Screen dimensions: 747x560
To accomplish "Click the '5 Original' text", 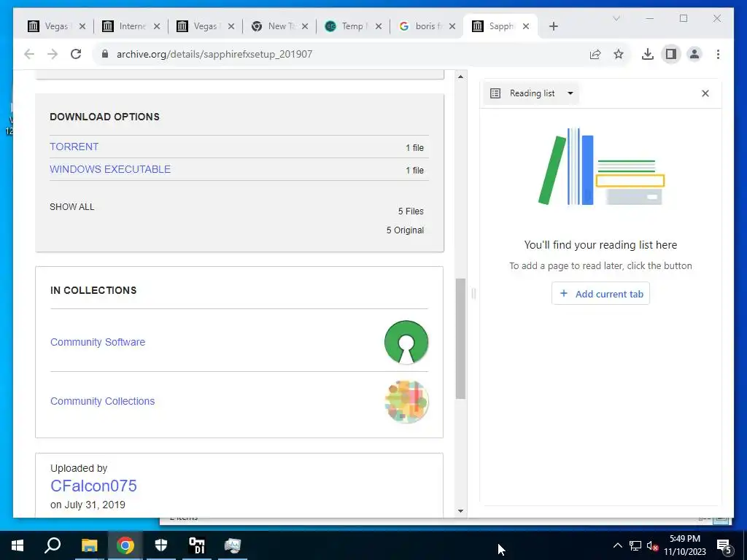I will tap(405, 230).
